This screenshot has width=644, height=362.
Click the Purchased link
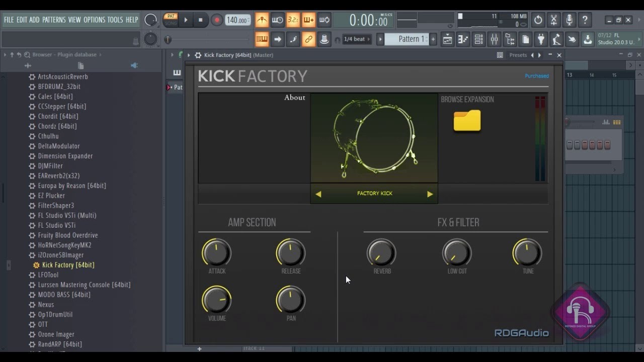[537, 76]
